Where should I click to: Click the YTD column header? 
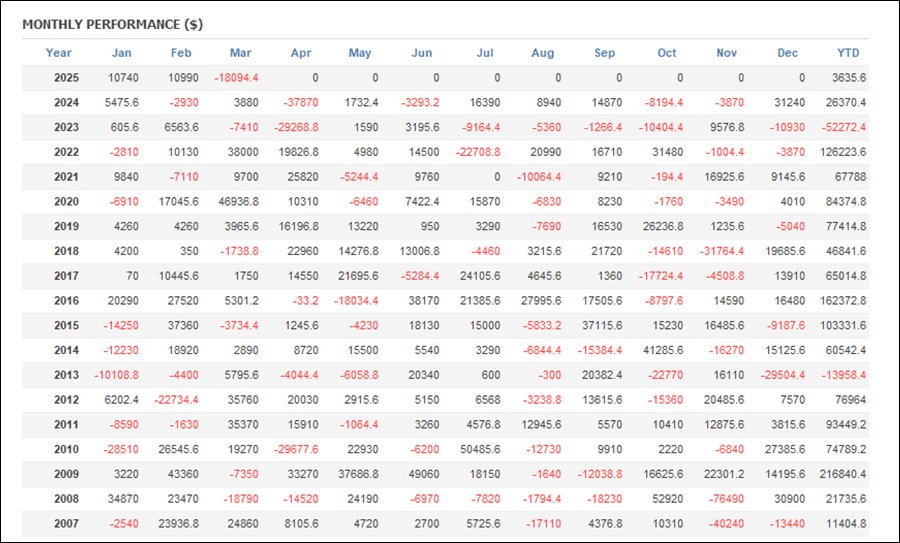(848, 53)
